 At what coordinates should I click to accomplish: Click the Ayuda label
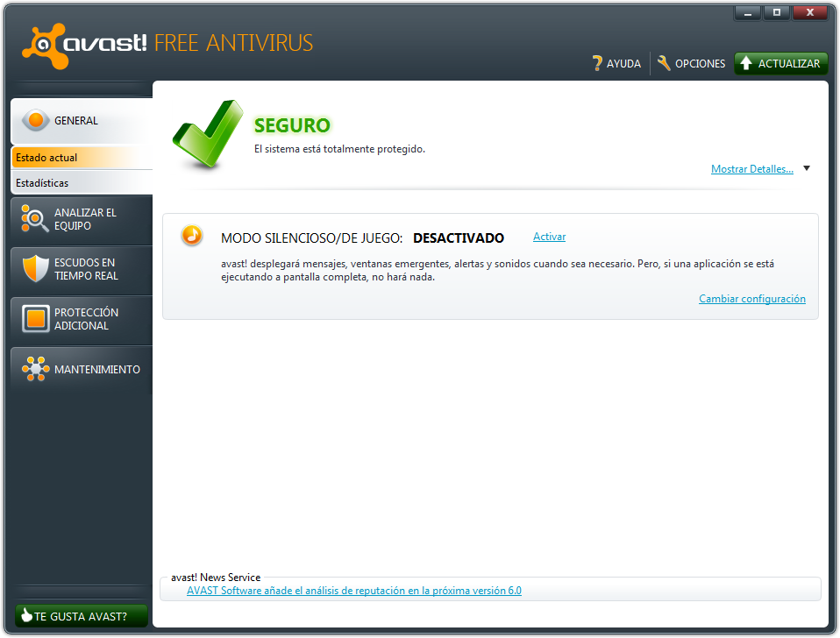623,64
